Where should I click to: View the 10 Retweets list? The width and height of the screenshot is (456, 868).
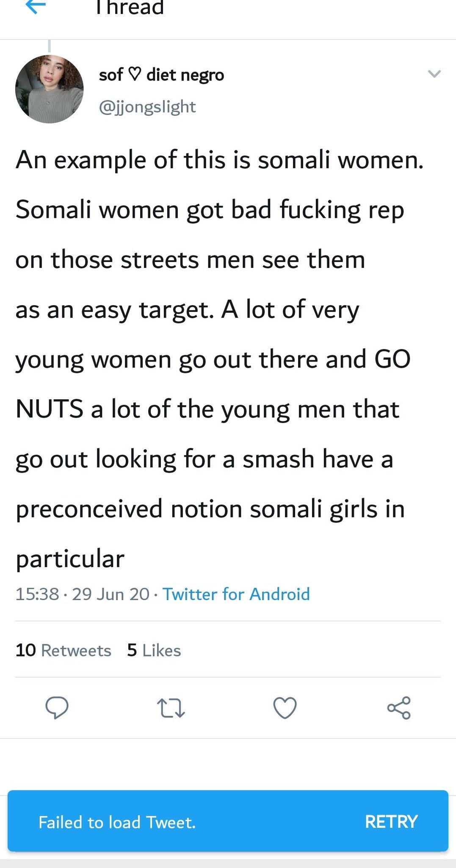click(x=63, y=650)
